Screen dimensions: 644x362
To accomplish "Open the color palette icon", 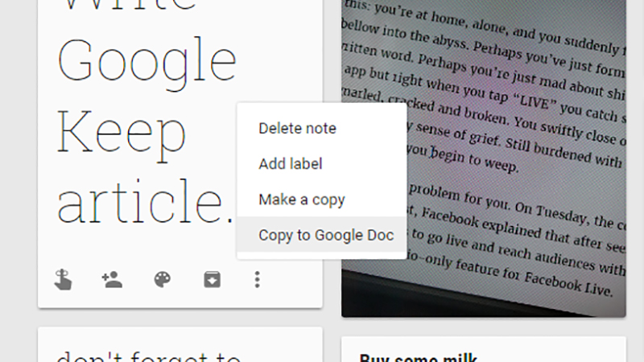I will click(163, 280).
